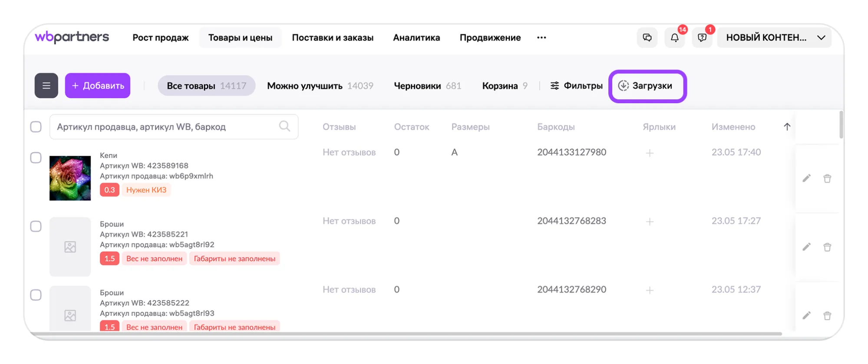Select checkbox for Броши article 423585221

pyautogui.click(x=36, y=226)
